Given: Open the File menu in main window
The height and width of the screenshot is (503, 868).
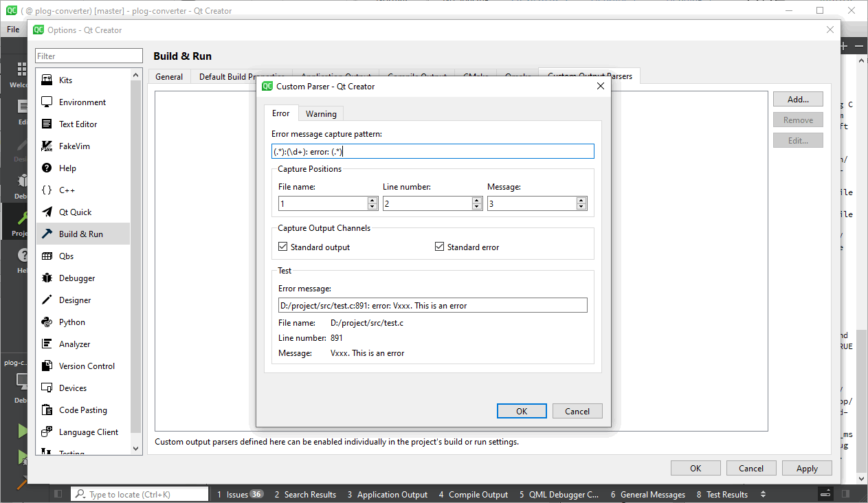Looking at the screenshot, I should click(x=13, y=30).
